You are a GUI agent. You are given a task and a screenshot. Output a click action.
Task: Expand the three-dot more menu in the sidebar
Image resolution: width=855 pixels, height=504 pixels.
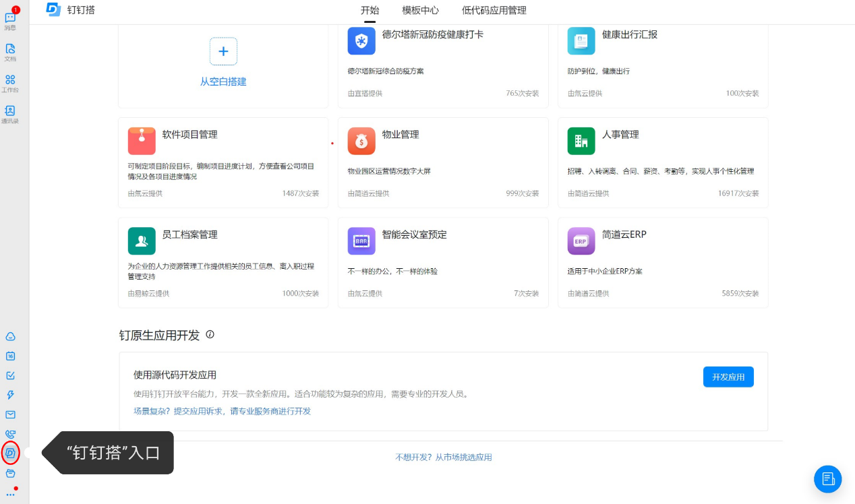(x=10, y=494)
